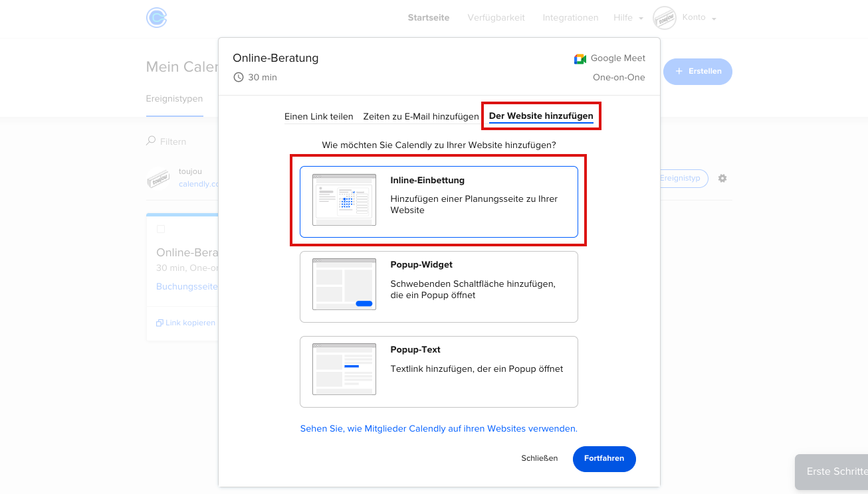This screenshot has height=494, width=868.
Task: Go to Verfügbarkeit in the top navigation
Action: click(496, 18)
